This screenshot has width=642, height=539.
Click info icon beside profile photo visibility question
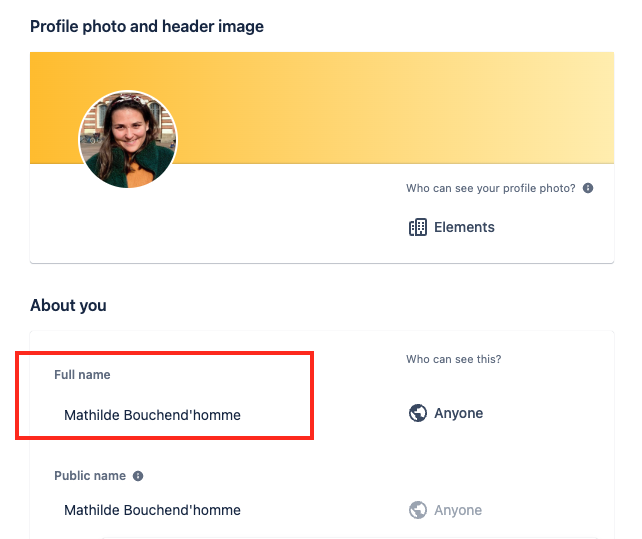pyautogui.click(x=588, y=188)
